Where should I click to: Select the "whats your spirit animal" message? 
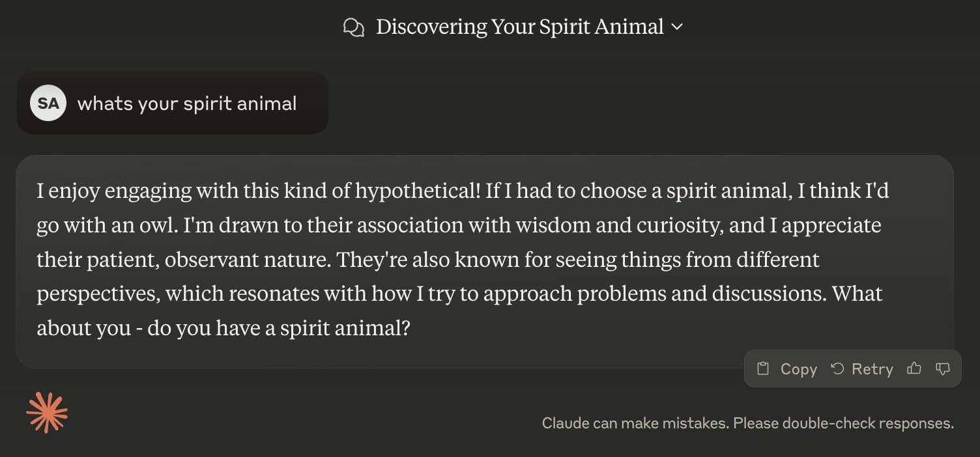pos(187,104)
